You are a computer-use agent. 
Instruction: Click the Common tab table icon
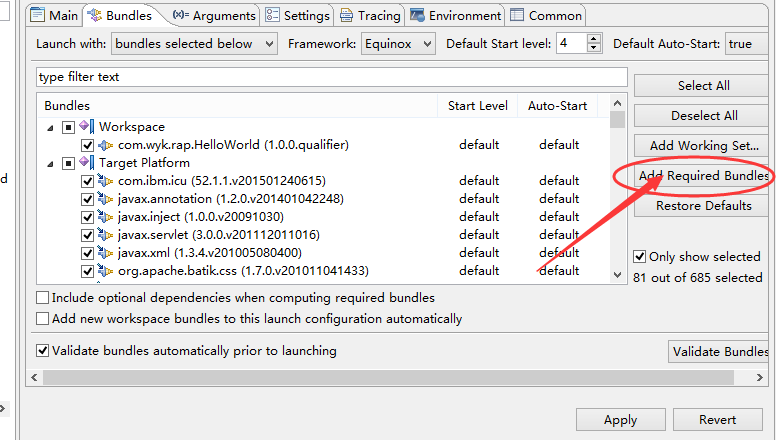click(517, 15)
